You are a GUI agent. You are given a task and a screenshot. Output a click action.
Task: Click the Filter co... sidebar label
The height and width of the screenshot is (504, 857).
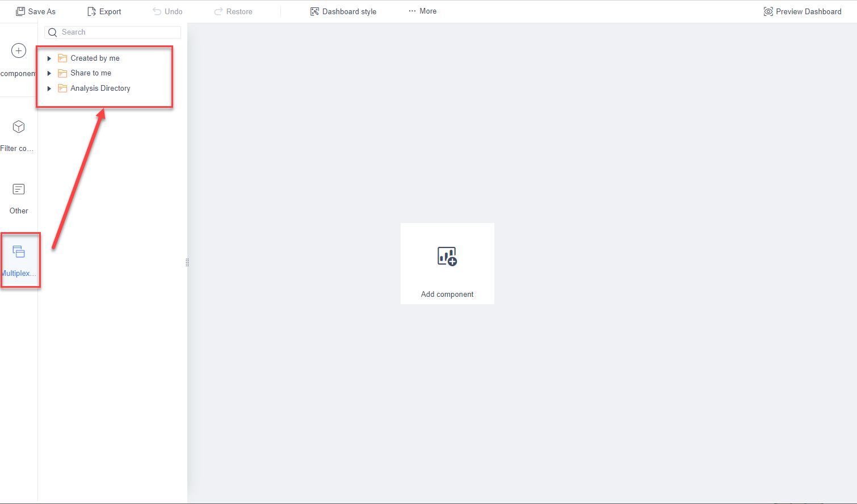pos(17,148)
